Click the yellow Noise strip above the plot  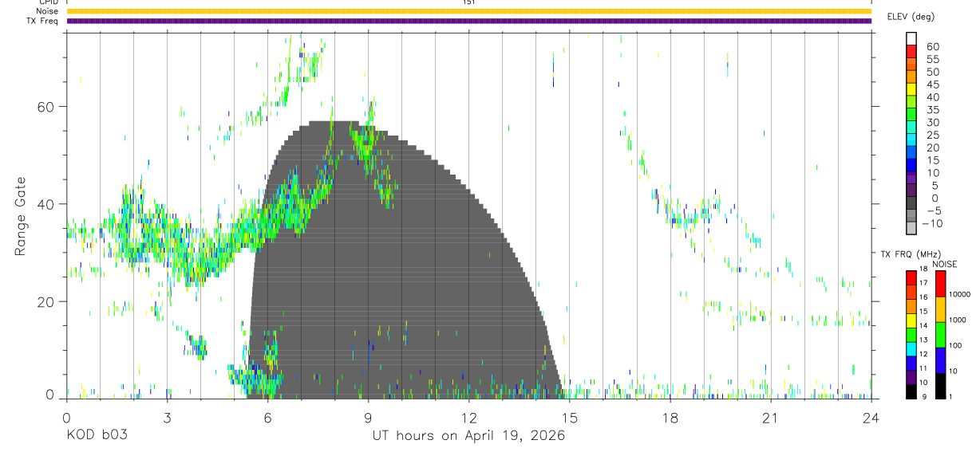pos(468,11)
